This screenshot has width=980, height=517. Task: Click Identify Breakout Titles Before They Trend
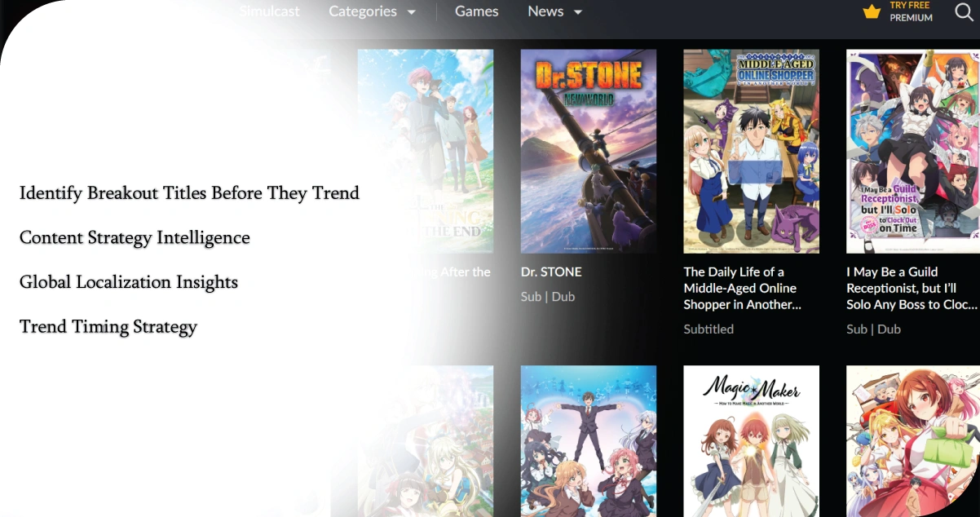(x=189, y=193)
